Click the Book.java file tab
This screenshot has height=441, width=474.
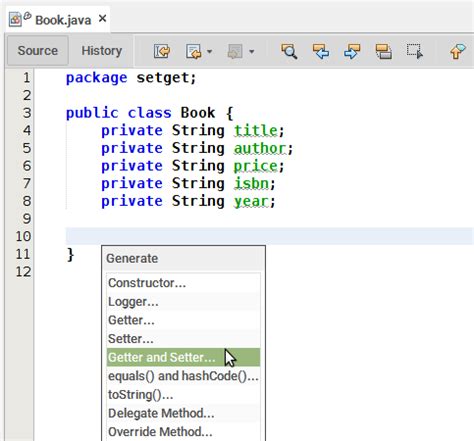point(58,20)
